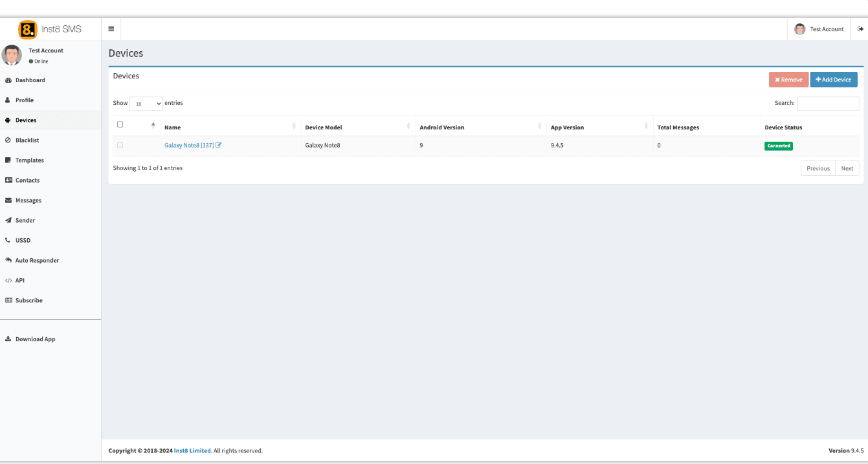Click 'Version 9.4.5' footer text
Screen dimensions: 868x464
pos(846,450)
